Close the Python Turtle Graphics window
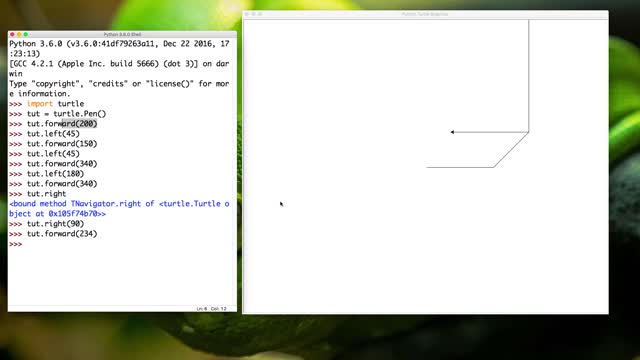Screen dimensions: 640x360 pyautogui.click(x=247, y=14)
